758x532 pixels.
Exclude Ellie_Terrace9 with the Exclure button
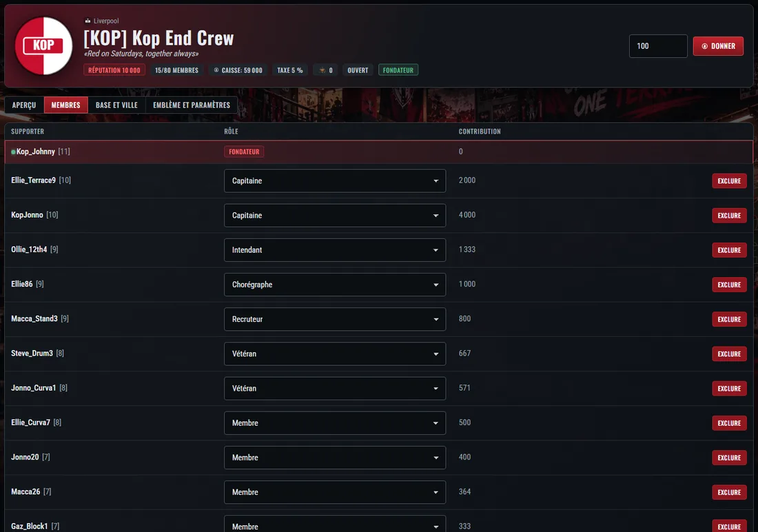tap(729, 181)
